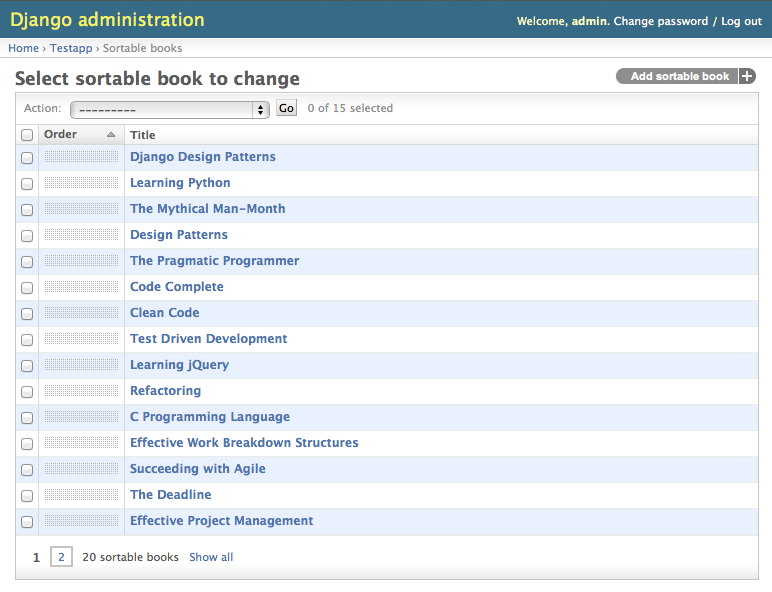The height and width of the screenshot is (592, 772).
Task: Click the Order column sort arrow
Action: pos(111,134)
